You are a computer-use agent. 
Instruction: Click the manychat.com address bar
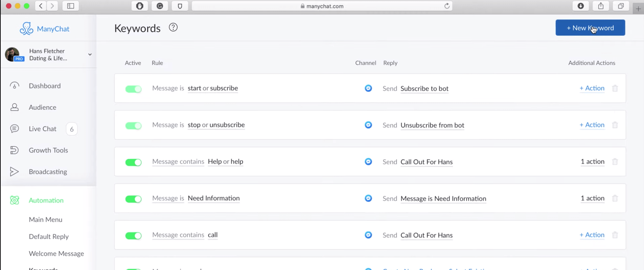tap(322, 6)
